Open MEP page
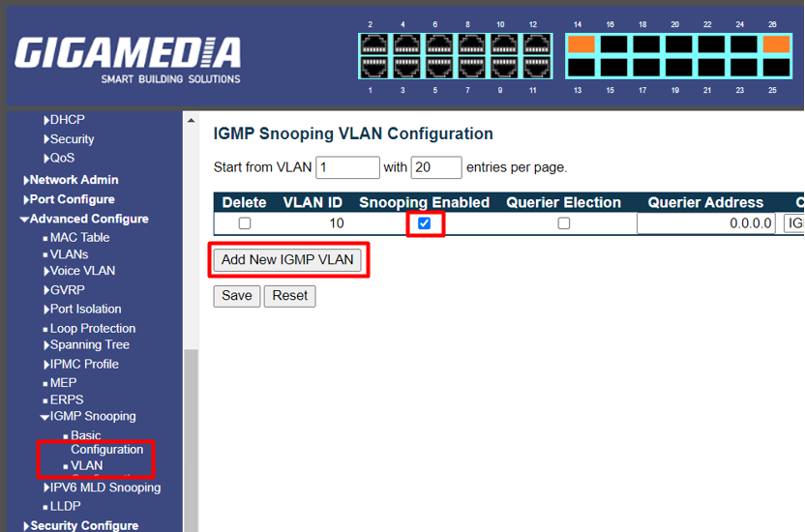The width and height of the screenshot is (805, 532). click(60, 383)
